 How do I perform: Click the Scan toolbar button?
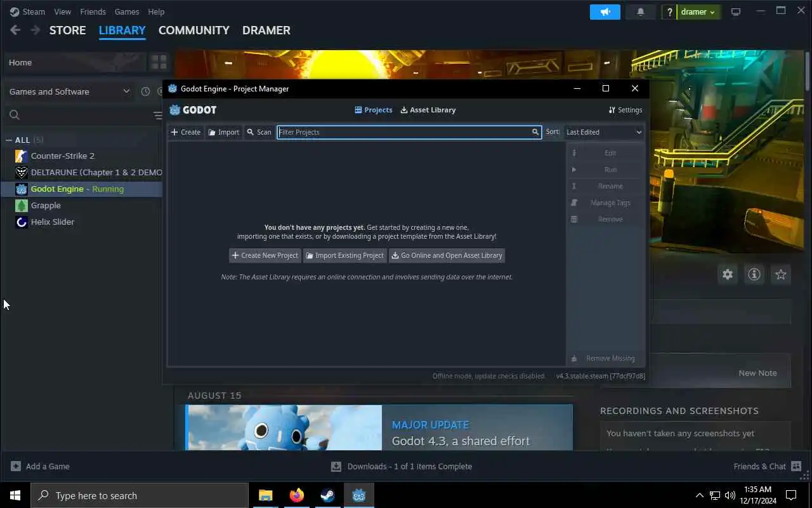pyautogui.click(x=259, y=132)
